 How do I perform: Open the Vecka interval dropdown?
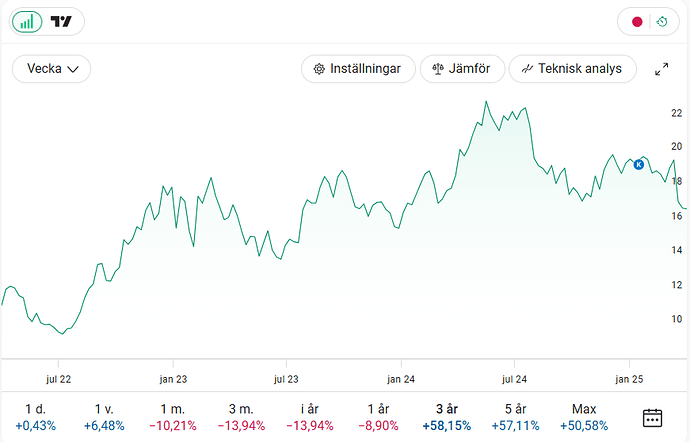pyautogui.click(x=52, y=69)
